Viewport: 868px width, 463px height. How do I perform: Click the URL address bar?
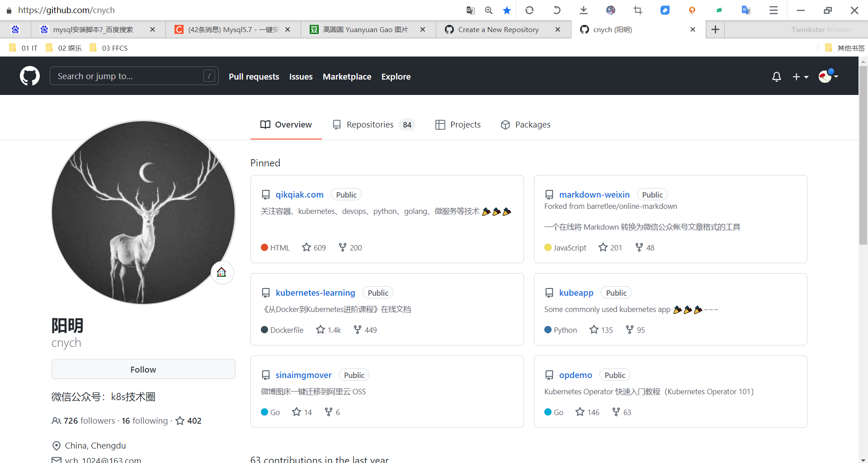point(235,10)
